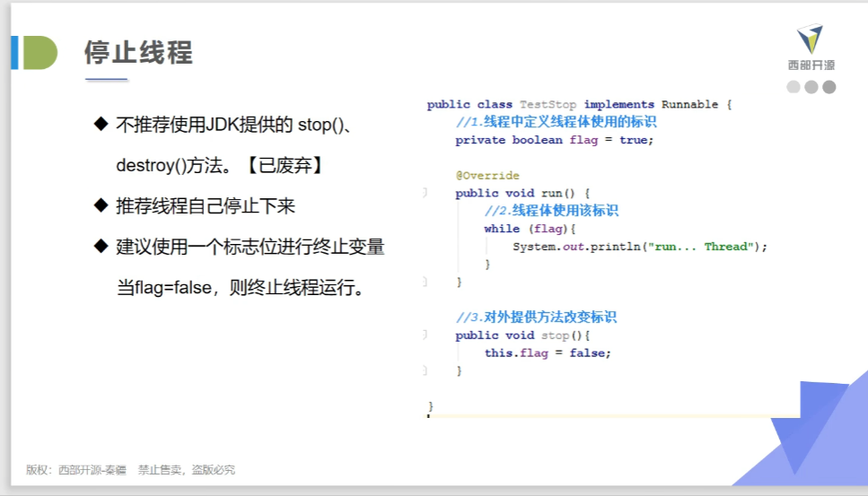Click the code line public class TestStop implements Runnable

579,105
